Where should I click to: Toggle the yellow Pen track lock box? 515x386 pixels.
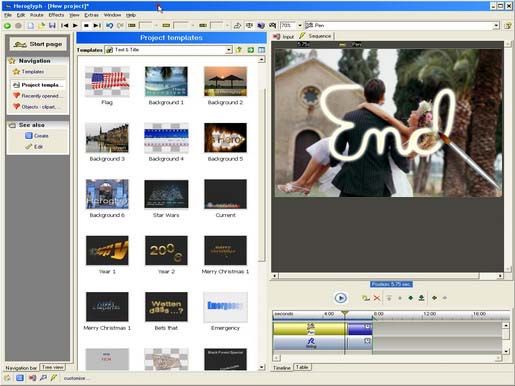pyautogui.click(x=367, y=326)
